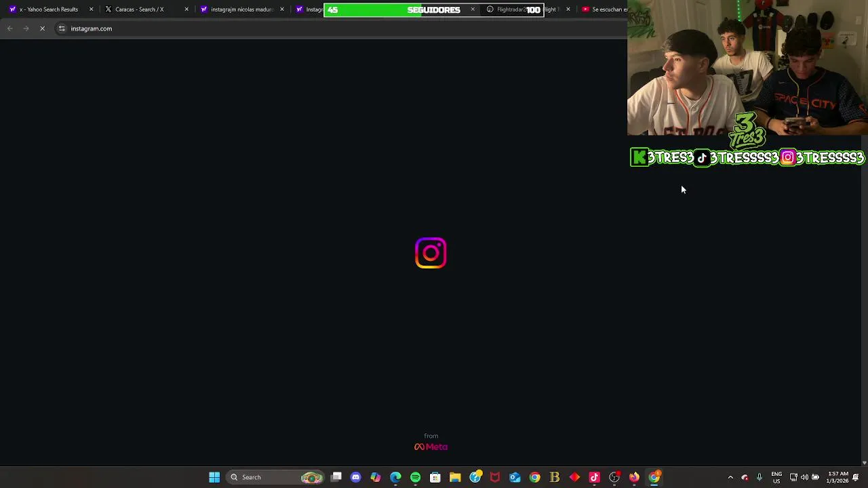The width and height of the screenshot is (868, 488).
Task: Open the red diamond app in taskbar
Action: point(574,477)
